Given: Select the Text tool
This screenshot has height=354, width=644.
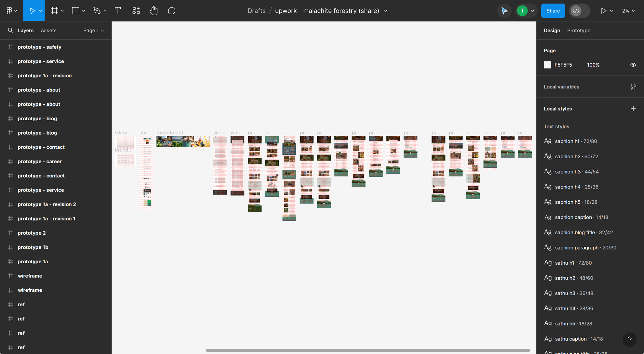Looking at the screenshot, I should pos(117,11).
